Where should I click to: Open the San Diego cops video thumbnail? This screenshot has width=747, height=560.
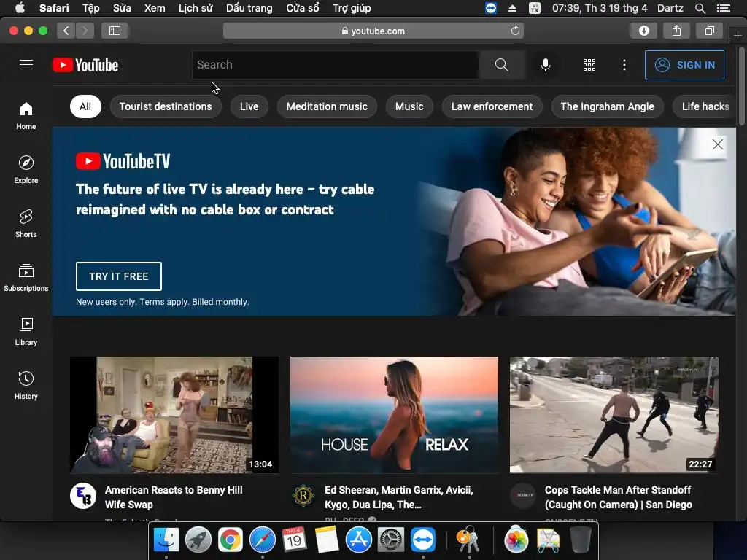pos(614,415)
